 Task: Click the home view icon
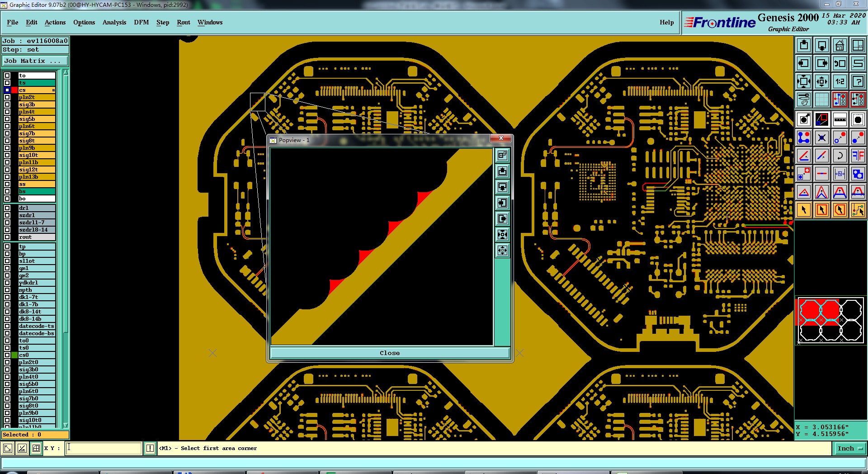point(840,45)
